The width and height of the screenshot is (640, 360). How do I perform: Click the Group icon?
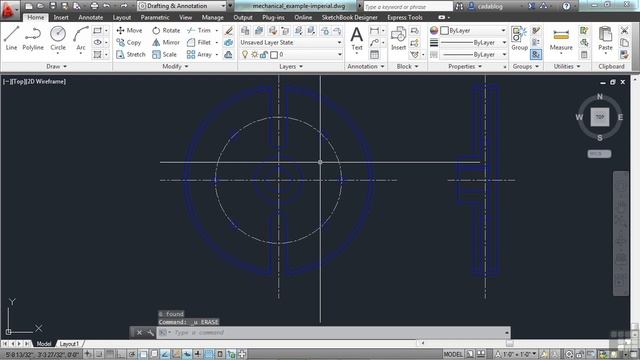click(519, 38)
